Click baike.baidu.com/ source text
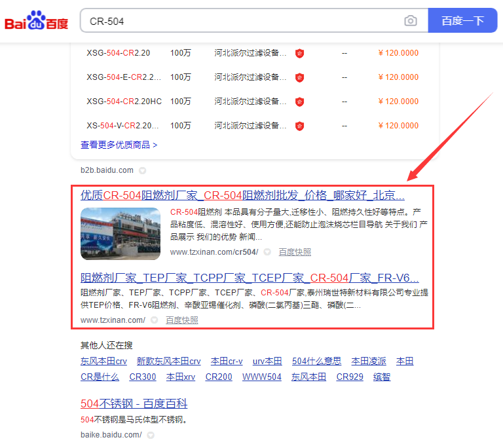The image size is (503, 448). [x=111, y=435]
